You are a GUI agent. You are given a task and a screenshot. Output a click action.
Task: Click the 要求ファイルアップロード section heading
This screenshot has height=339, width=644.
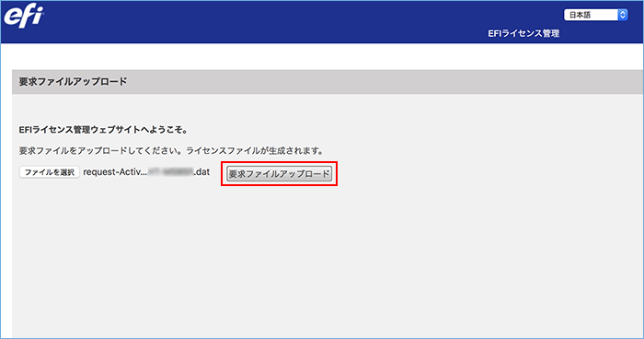click(73, 81)
